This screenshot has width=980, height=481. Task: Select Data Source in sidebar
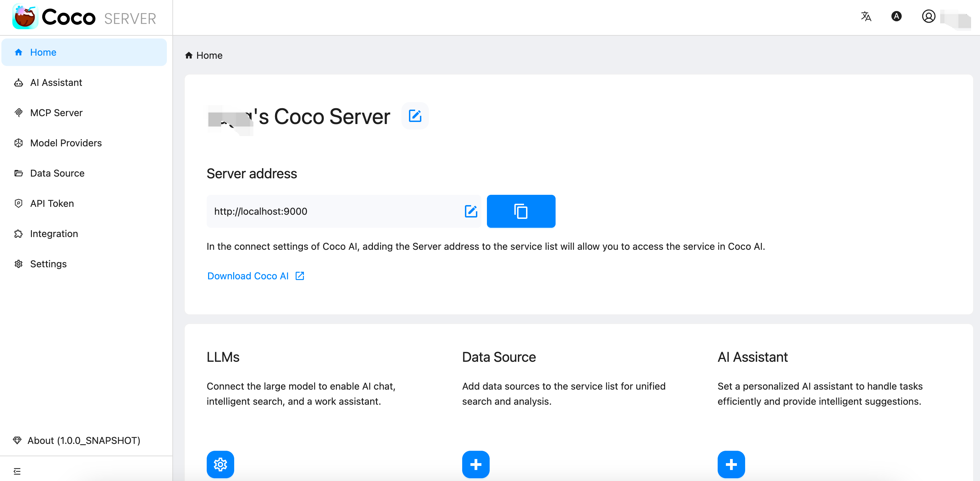click(57, 173)
